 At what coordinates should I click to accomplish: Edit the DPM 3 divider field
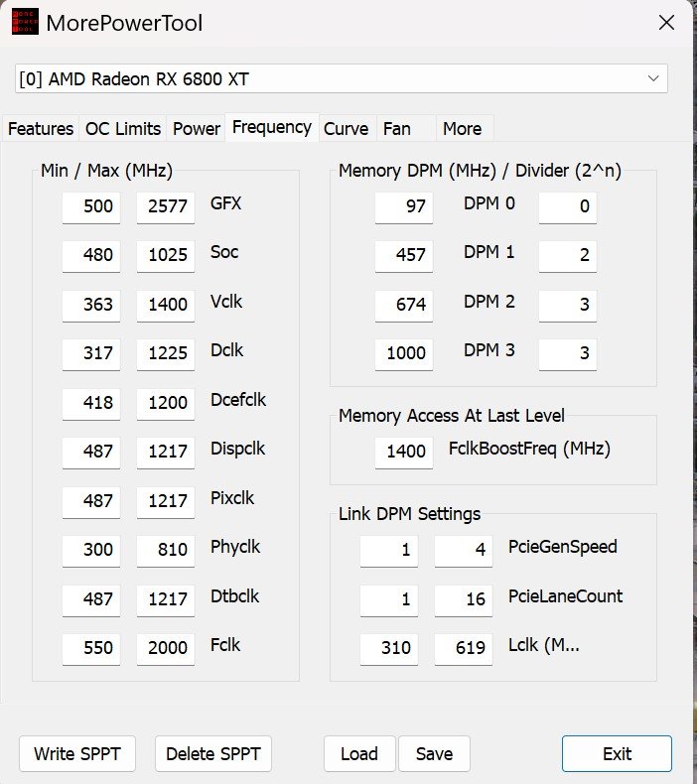[567, 354]
